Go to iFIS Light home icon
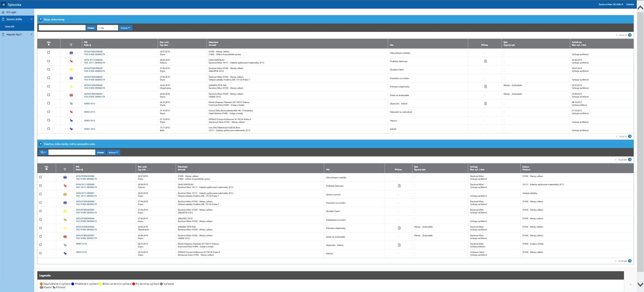 pos(3,12)
